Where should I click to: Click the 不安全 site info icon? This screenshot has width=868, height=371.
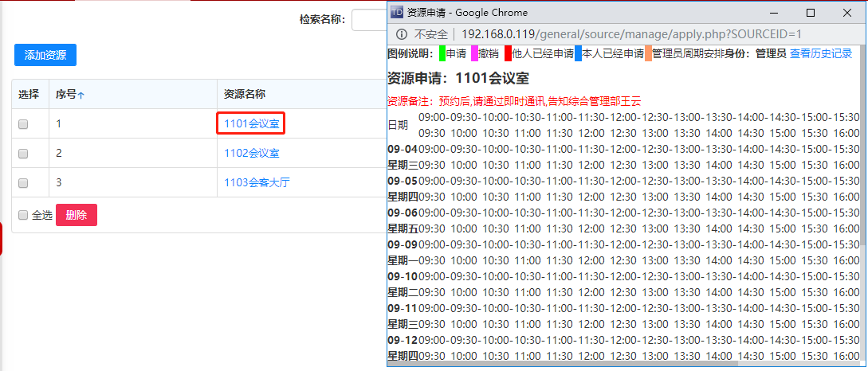pos(402,34)
